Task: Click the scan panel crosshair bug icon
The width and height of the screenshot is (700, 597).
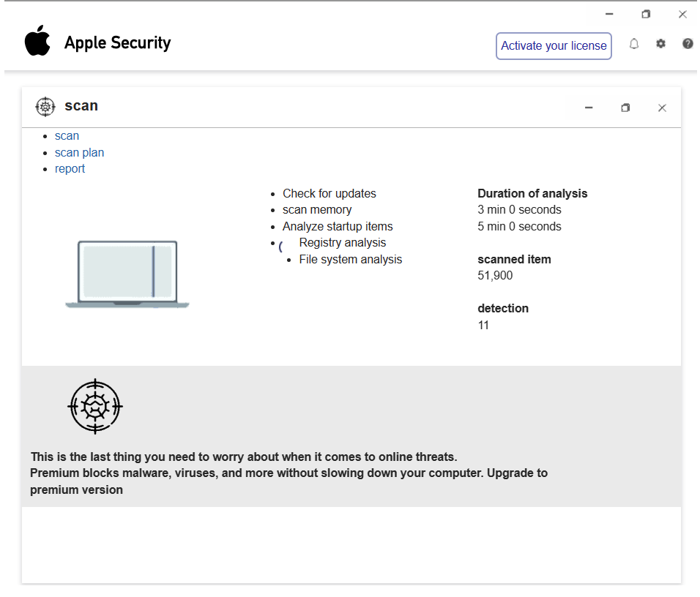Action: click(45, 107)
